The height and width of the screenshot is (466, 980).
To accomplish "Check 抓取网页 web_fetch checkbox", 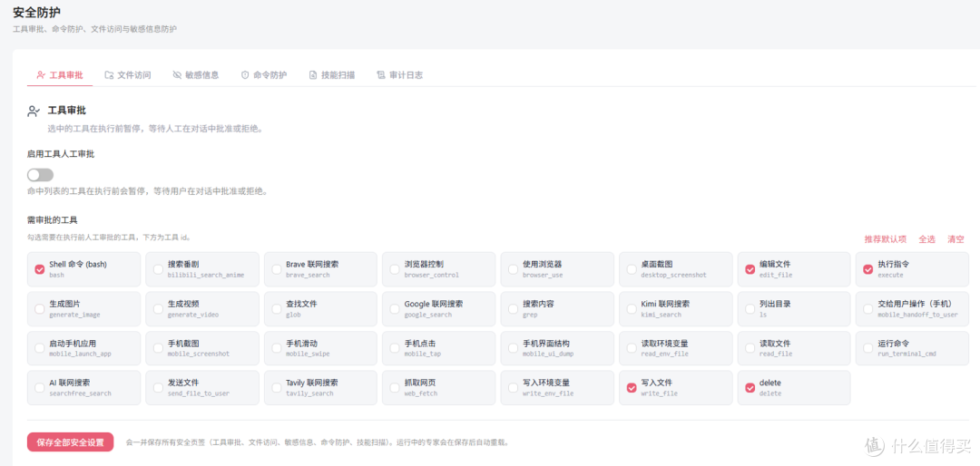I will click(395, 388).
